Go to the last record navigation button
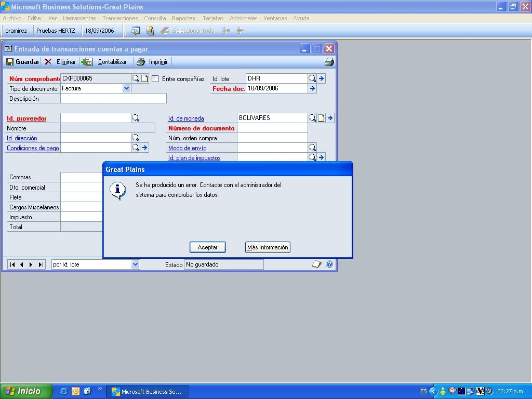 (41, 264)
